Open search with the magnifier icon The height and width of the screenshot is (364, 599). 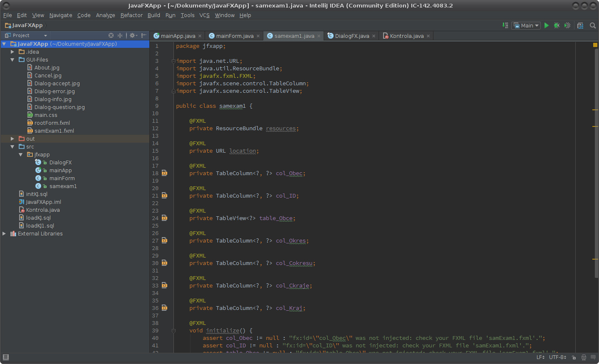[593, 25]
